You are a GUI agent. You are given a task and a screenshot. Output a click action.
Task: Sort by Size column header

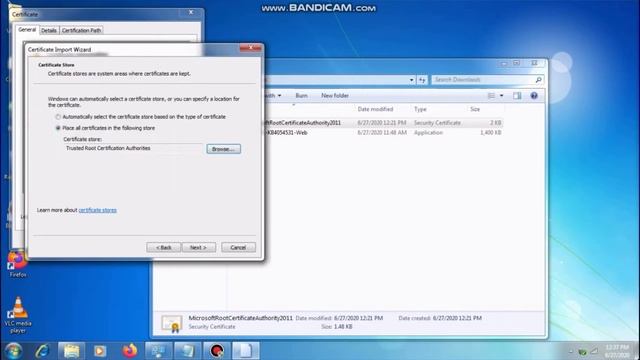[475, 109]
